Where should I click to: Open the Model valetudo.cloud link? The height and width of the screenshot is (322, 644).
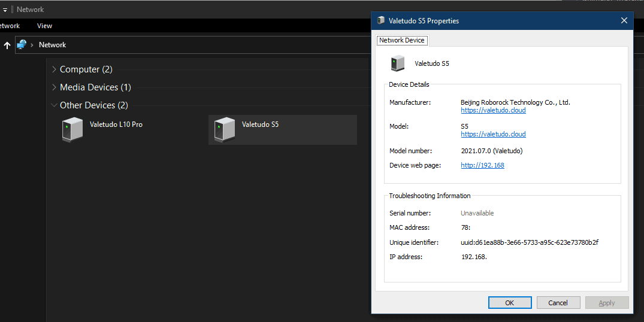493,133
